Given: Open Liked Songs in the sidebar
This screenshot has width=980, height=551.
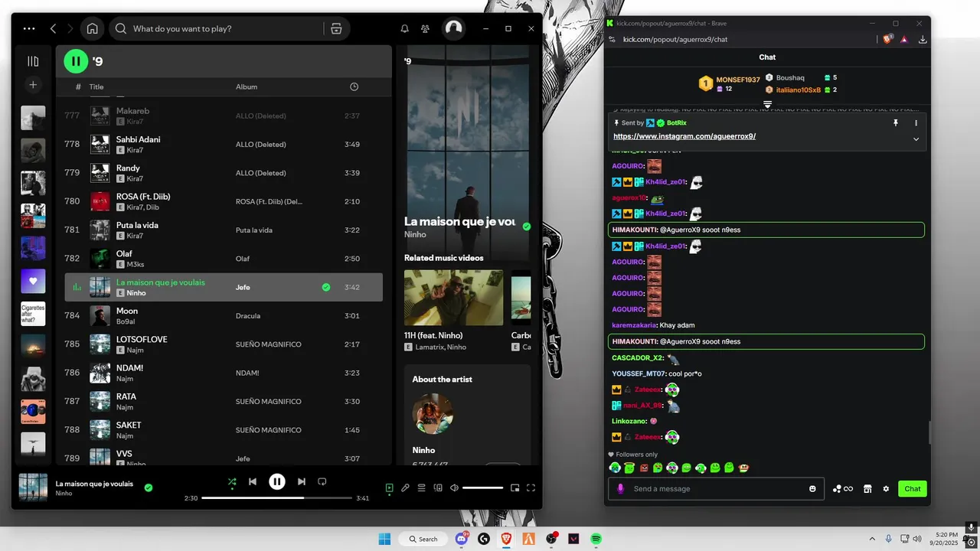Looking at the screenshot, I should [33, 281].
